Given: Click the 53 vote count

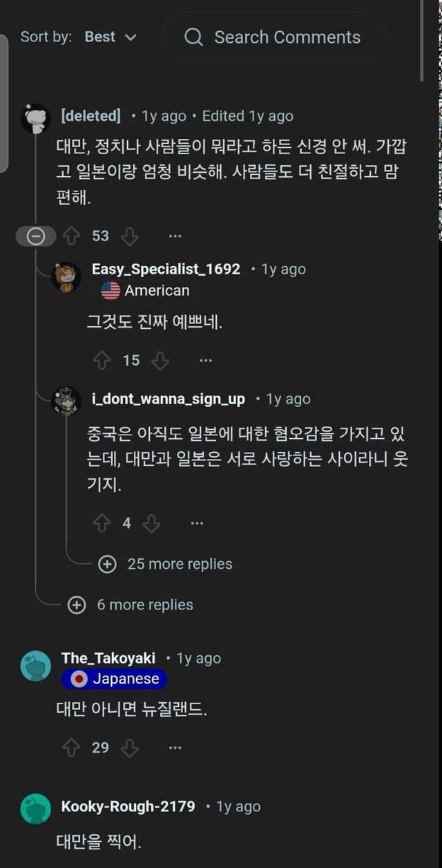Looking at the screenshot, I should pyautogui.click(x=99, y=236).
